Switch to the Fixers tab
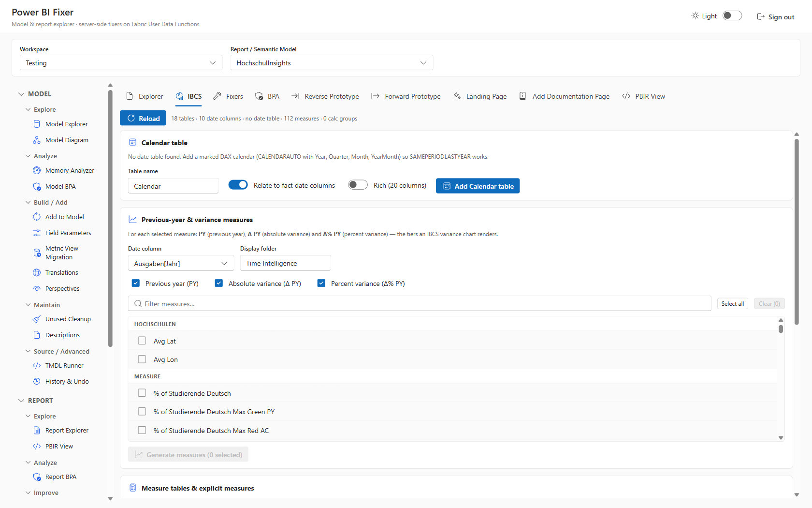Viewport: 812px width, 508px height. point(228,96)
